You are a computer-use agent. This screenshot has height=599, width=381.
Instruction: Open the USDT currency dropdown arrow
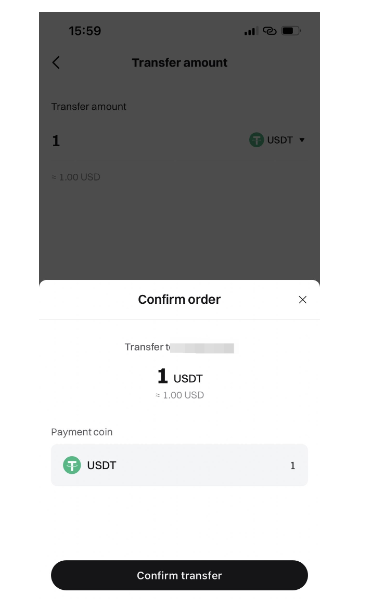pos(302,140)
